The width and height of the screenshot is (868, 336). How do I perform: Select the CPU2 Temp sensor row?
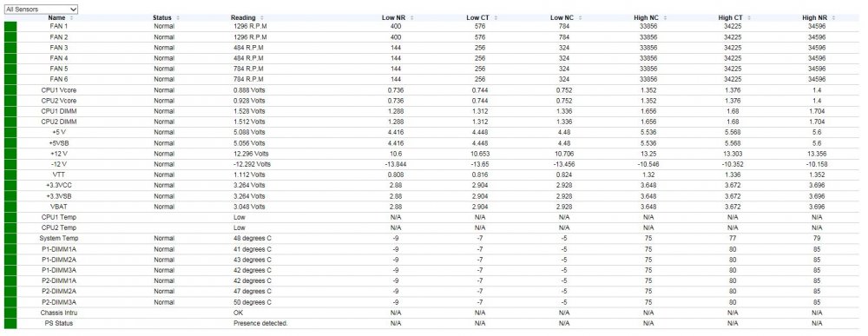pos(431,227)
